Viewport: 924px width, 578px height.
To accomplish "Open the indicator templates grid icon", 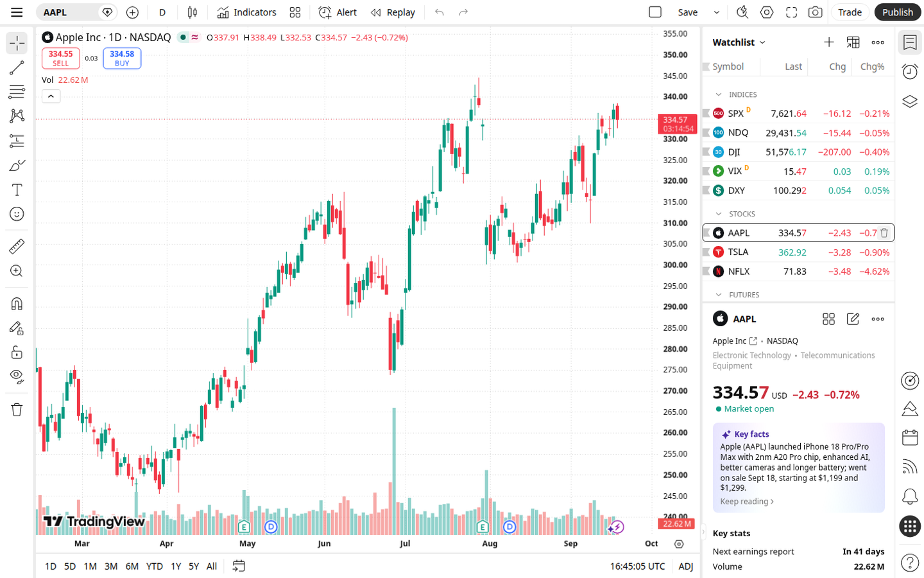I will [x=295, y=12].
